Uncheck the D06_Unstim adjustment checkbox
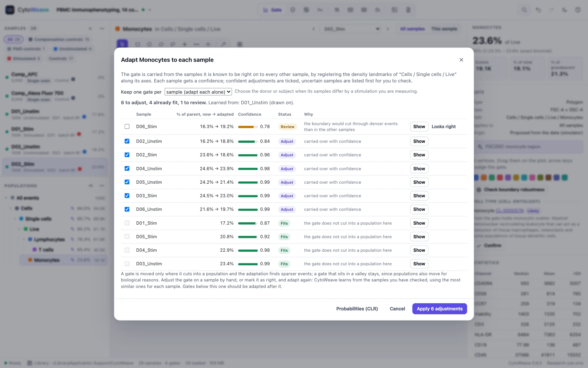Image resolution: width=588 pixels, height=368 pixels. (127, 209)
